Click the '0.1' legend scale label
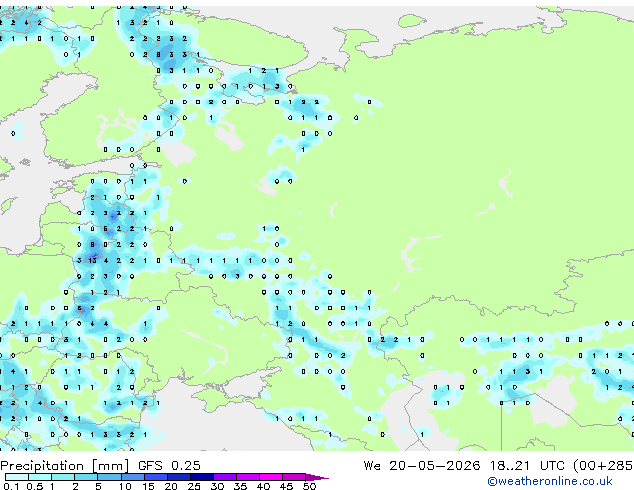Viewport: 634px width, 490px height. point(11,486)
